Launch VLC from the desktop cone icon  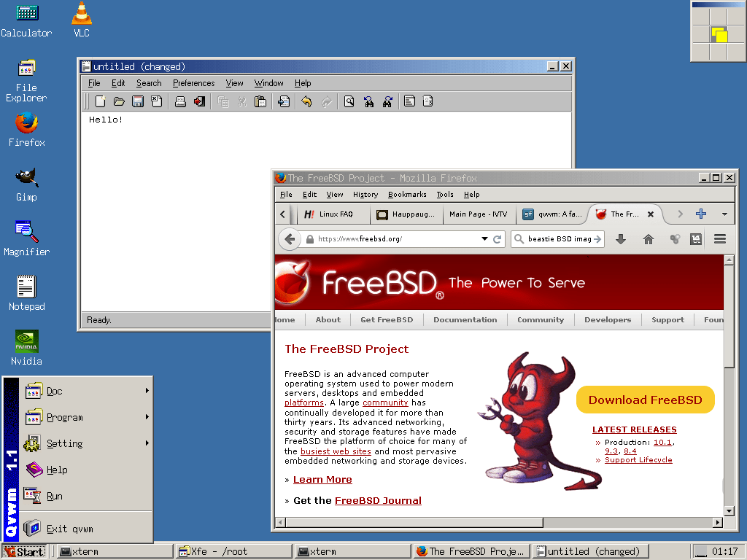tap(82, 20)
